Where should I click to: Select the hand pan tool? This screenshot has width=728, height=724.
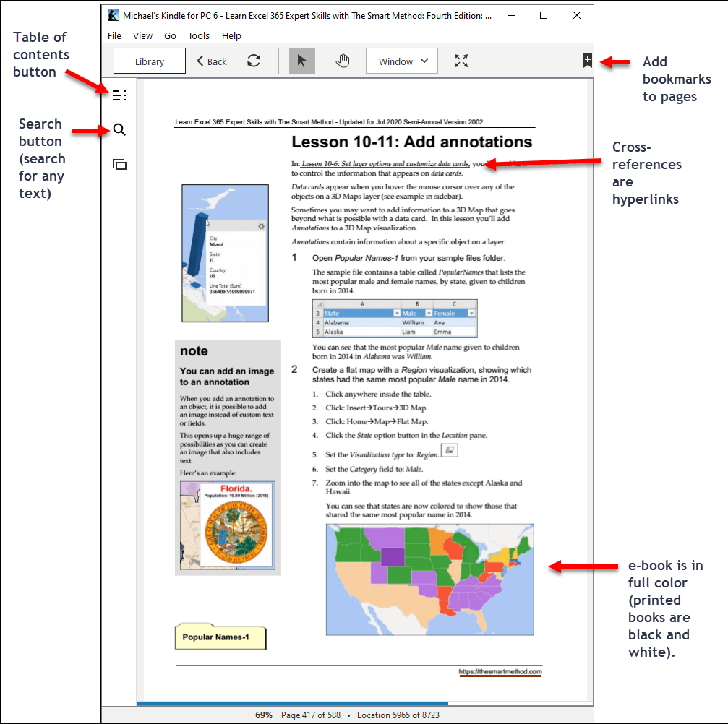tap(343, 61)
